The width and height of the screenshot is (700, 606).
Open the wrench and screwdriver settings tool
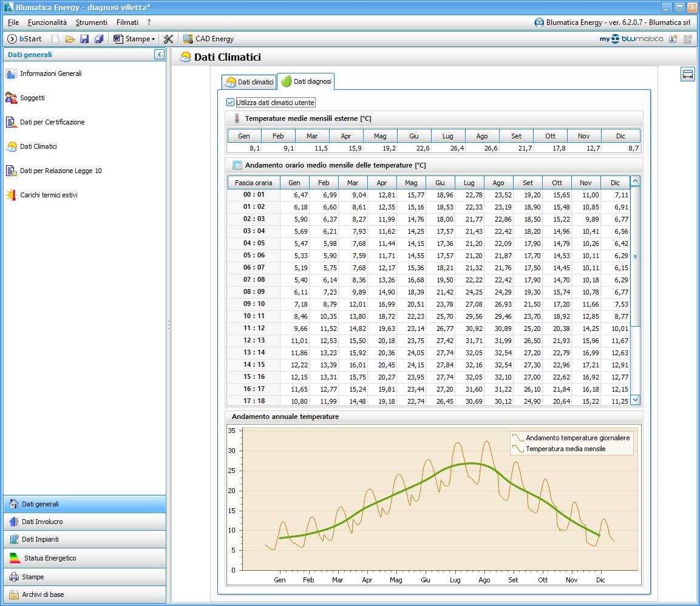click(169, 39)
